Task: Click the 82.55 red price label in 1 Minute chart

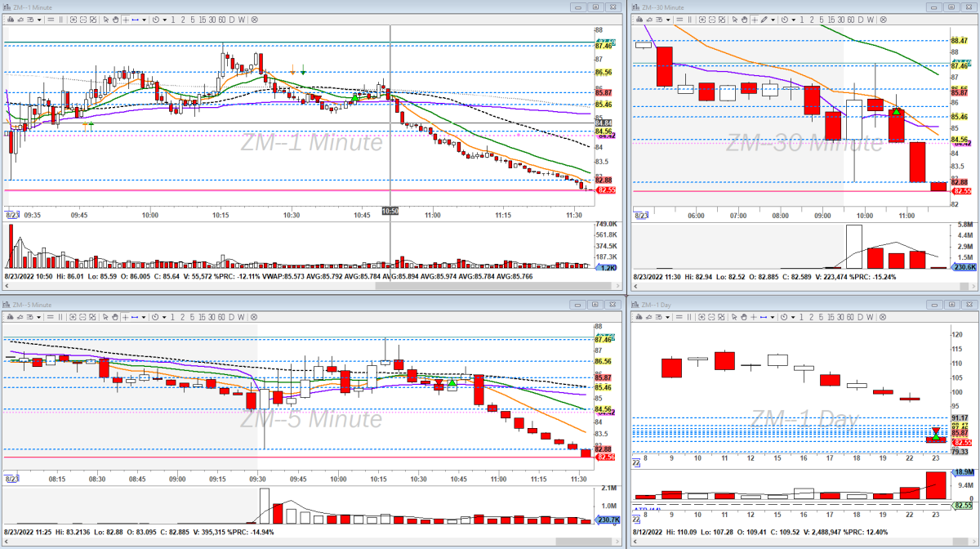Action: click(x=606, y=190)
